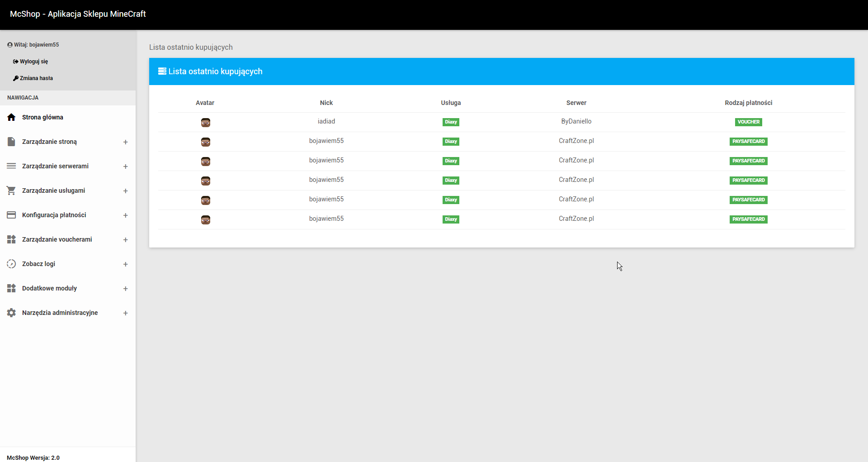Click the logs icon next to Zobacz logi
The image size is (868, 462).
tap(11, 264)
